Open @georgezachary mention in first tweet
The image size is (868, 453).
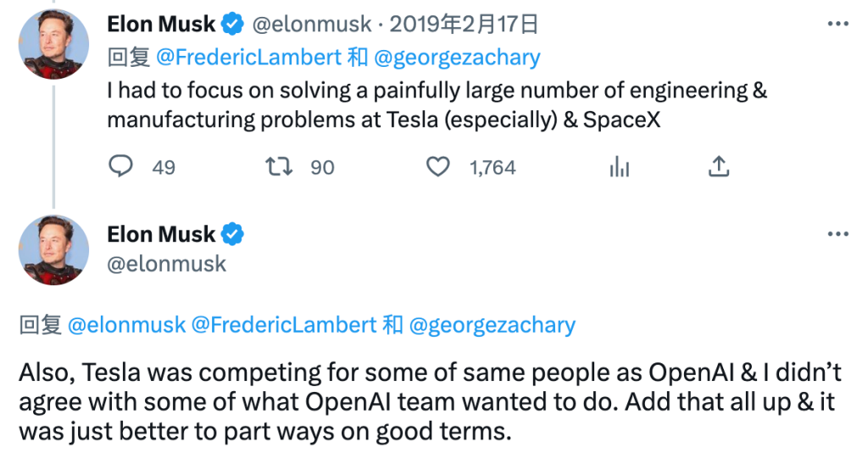click(x=457, y=57)
